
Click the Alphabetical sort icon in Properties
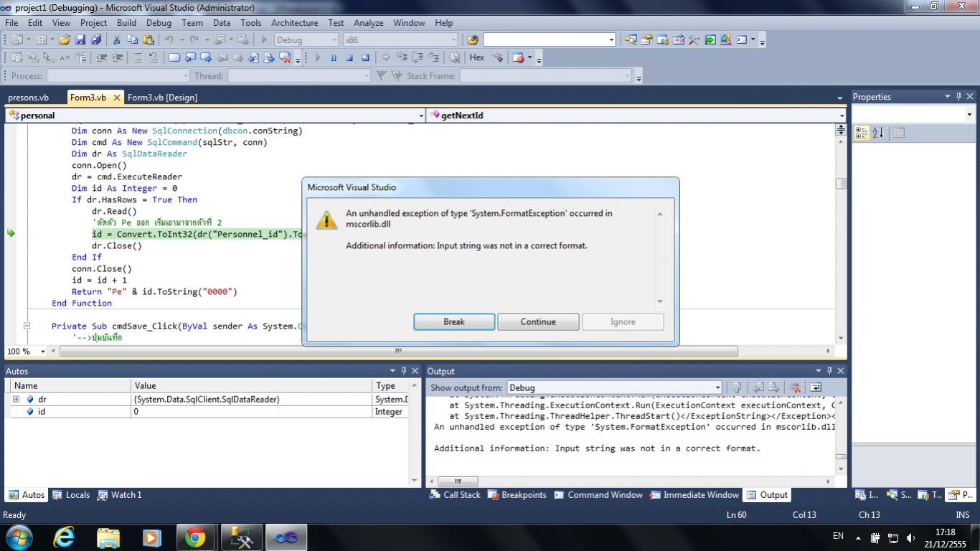[x=877, y=133]
